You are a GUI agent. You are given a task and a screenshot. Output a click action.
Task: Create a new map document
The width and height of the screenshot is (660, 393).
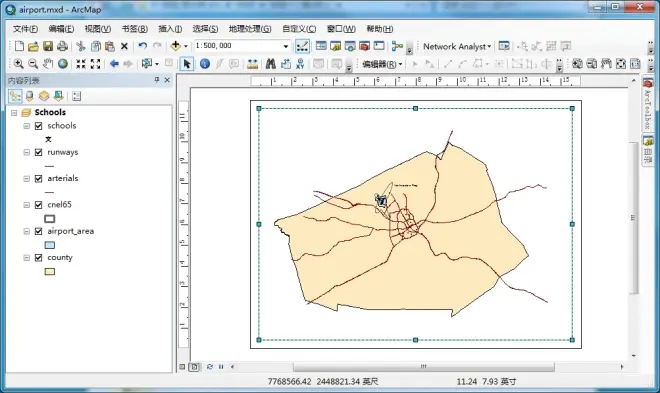point(19,46)
